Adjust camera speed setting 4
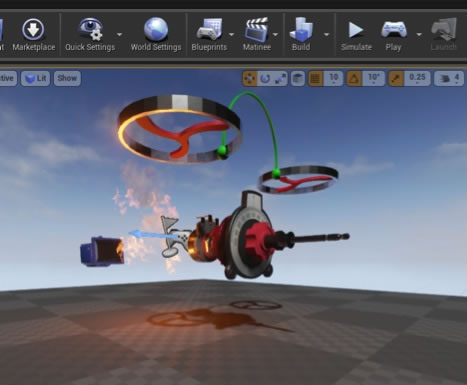 pyautogui.click(x=449, y=79)
